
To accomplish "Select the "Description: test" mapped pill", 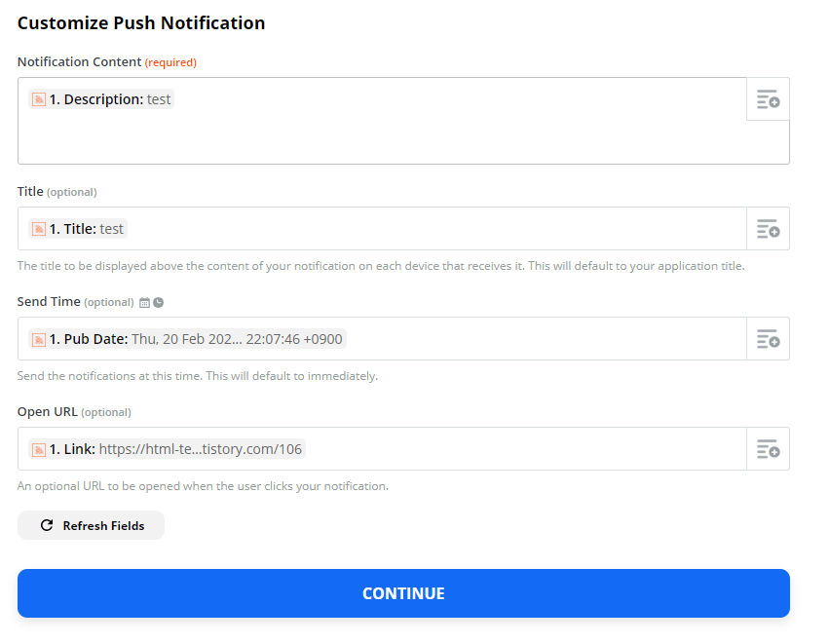I will (x=109, y=99).
